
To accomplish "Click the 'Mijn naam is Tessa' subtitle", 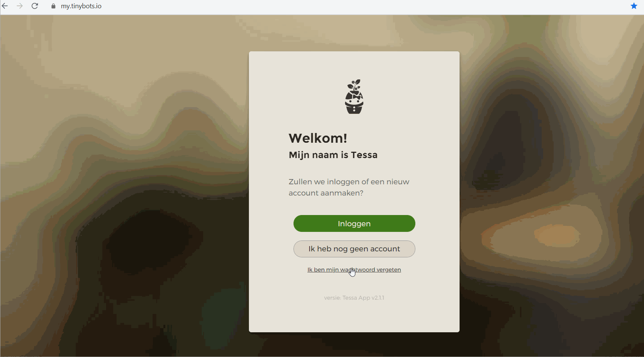I will click(x=333, y=155).
